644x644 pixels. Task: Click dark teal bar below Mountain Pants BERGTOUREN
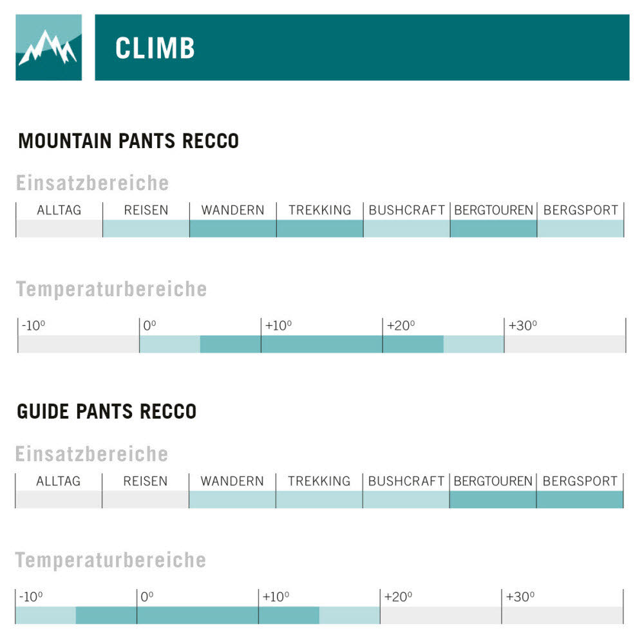point(493,229)
